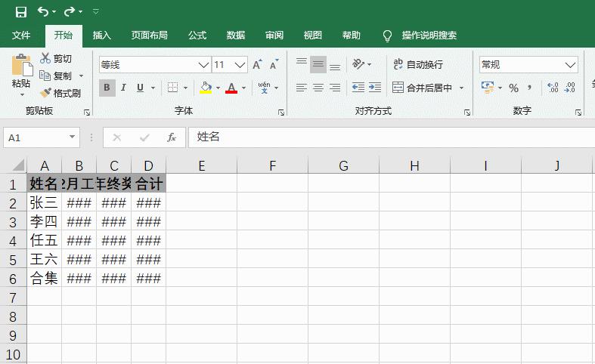Open font color dropdown arrow
Screen dimensions: 595x364
244,88
